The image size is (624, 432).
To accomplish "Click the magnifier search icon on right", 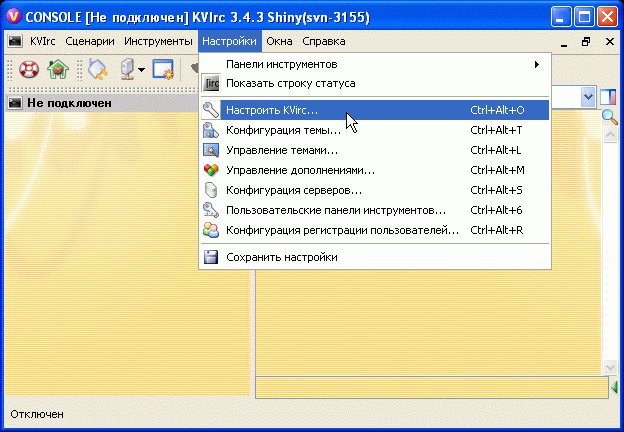I will (609, 117).
